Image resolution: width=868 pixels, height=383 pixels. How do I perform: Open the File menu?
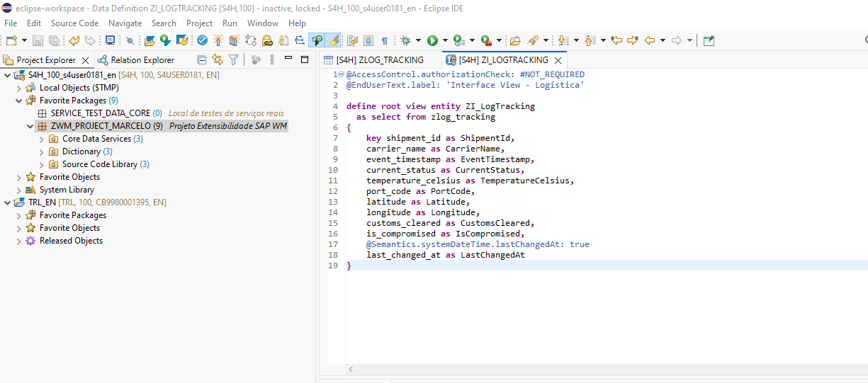[11, 23]
